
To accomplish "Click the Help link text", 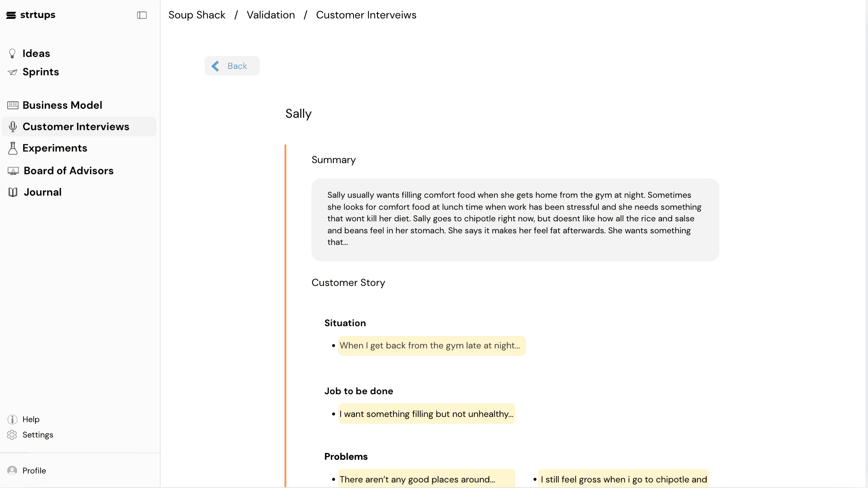I will (30, 419).
